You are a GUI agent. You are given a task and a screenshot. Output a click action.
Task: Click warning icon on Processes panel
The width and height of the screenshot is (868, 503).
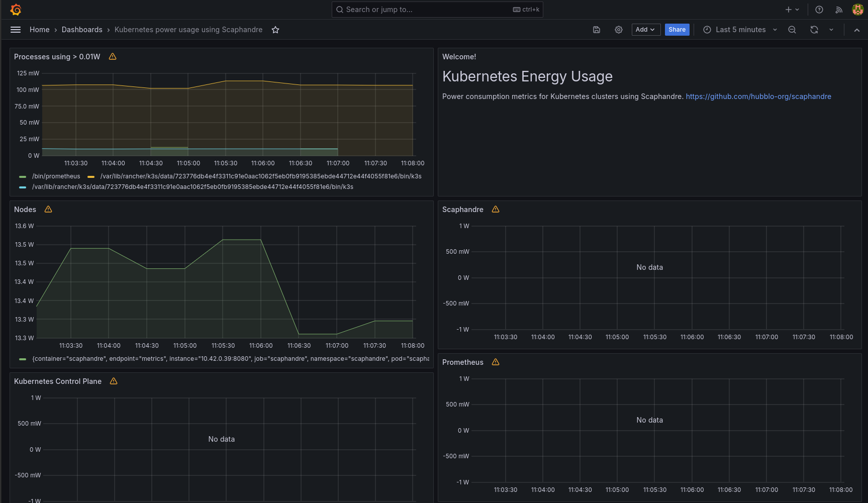tap(113, 56)
